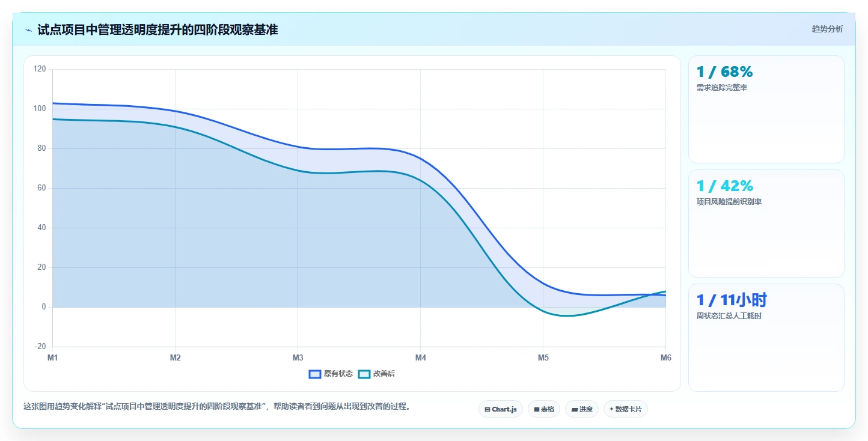Open the 需求追踪完整率 card
The width and height of the screenshot is (868, 441).
tap(766, 109)
